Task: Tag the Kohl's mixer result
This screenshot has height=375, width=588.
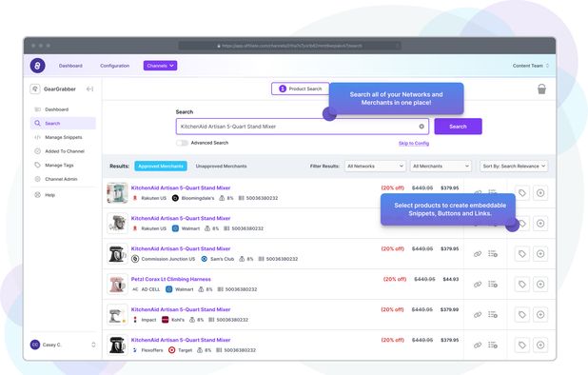Action: (522, 315)
